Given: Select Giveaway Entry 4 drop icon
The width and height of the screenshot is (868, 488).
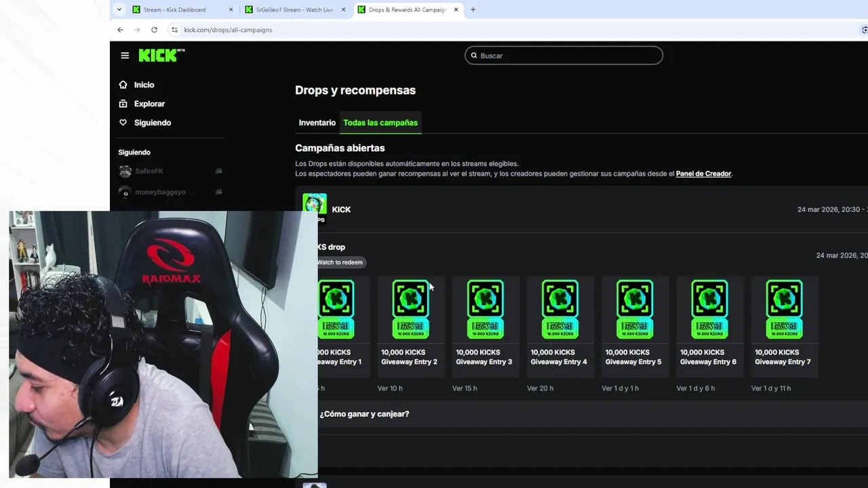Looking at the screenshot, I should [x=559, y=309].
